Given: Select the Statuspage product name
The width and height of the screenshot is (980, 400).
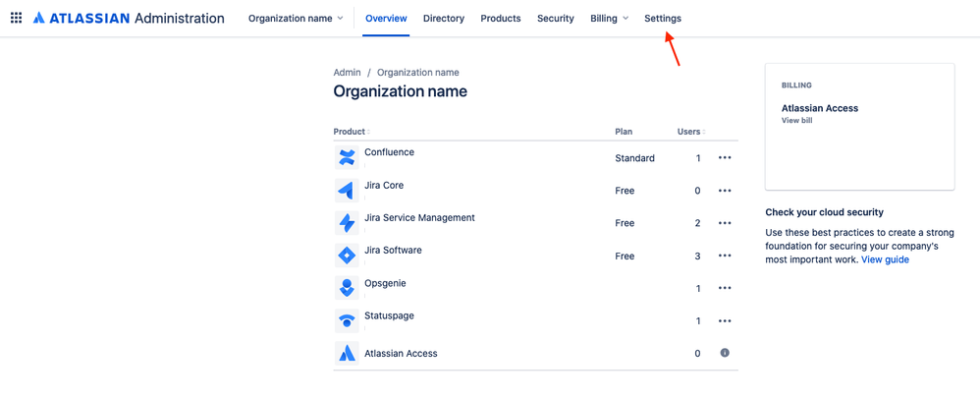Looking at the screenshot, I should (389, 315).
